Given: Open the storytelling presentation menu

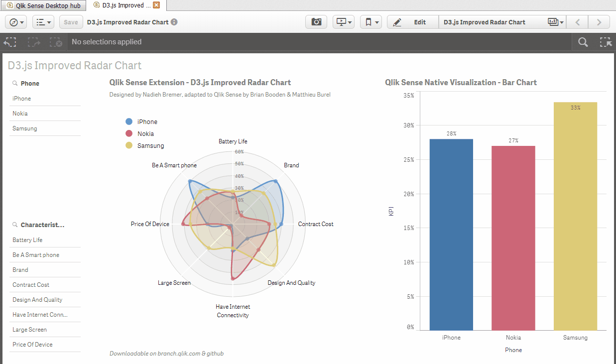Looking at the screenshot, I should pyautogui.click(x=344, y=22).
